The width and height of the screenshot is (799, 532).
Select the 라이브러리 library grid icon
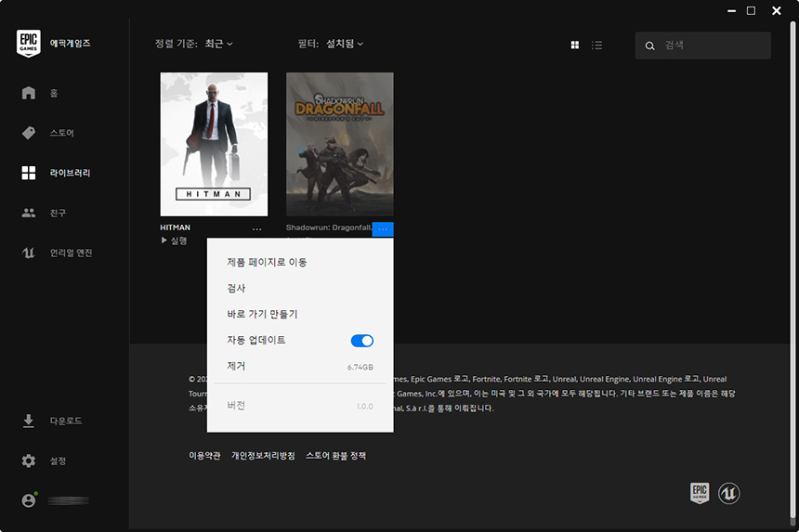(29, 173)
